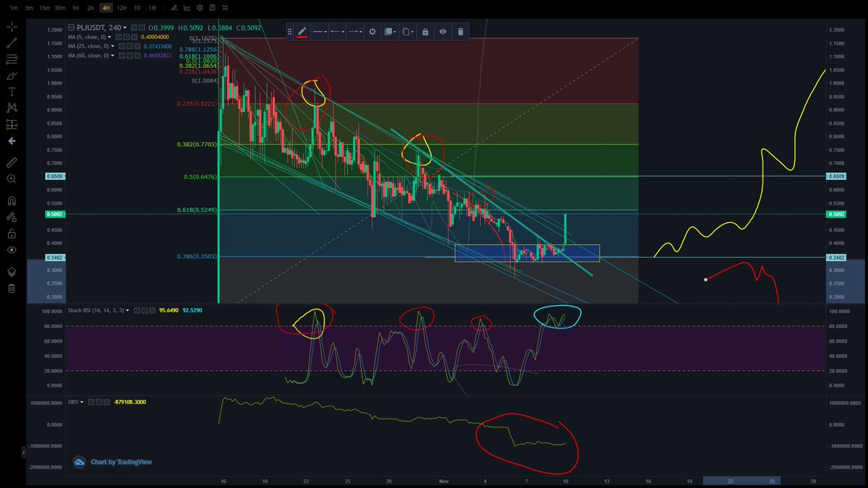The image size is (868, 488).
Task: Select the brush drawing tool
Action: coord(12,75)
